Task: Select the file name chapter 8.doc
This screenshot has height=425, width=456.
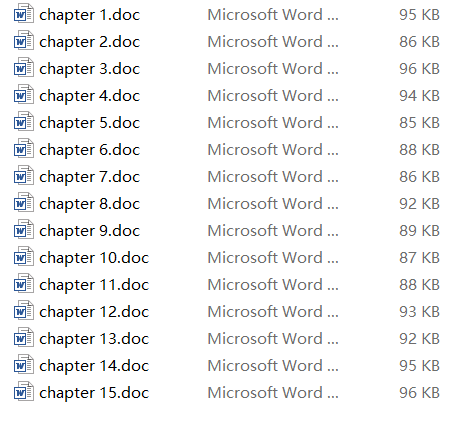Action: (90, 204)
